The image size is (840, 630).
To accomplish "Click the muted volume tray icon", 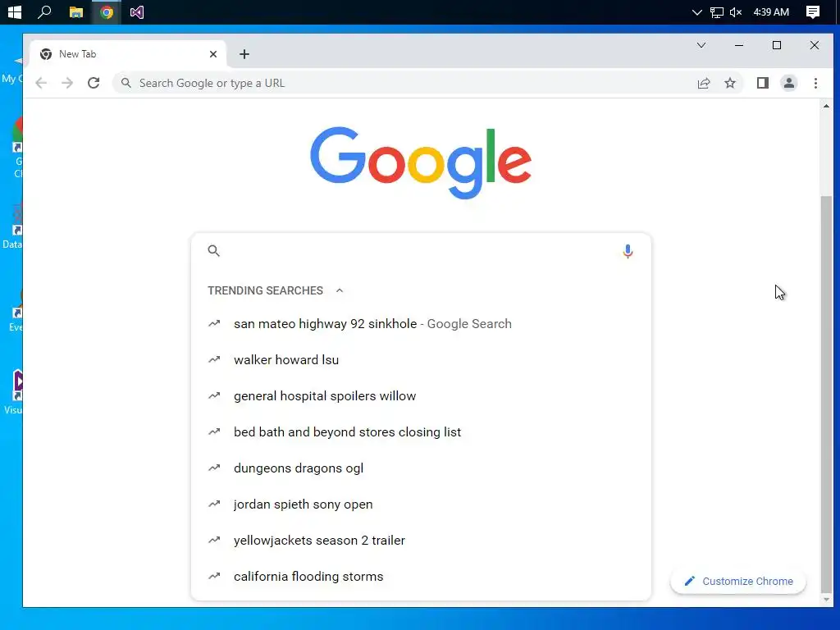I will 736,12.
